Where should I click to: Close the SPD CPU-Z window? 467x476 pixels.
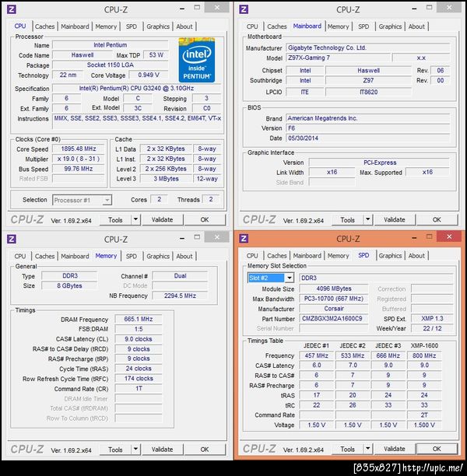449,236
